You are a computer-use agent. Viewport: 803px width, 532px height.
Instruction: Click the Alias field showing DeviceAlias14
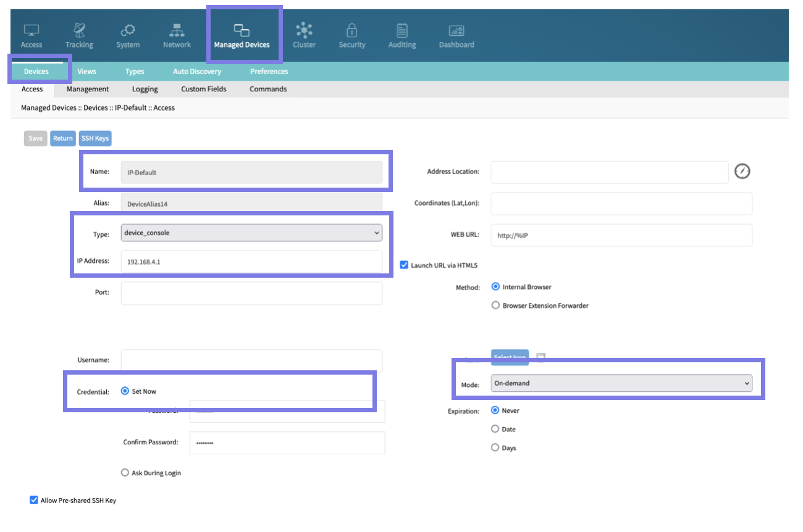[251, 204]
